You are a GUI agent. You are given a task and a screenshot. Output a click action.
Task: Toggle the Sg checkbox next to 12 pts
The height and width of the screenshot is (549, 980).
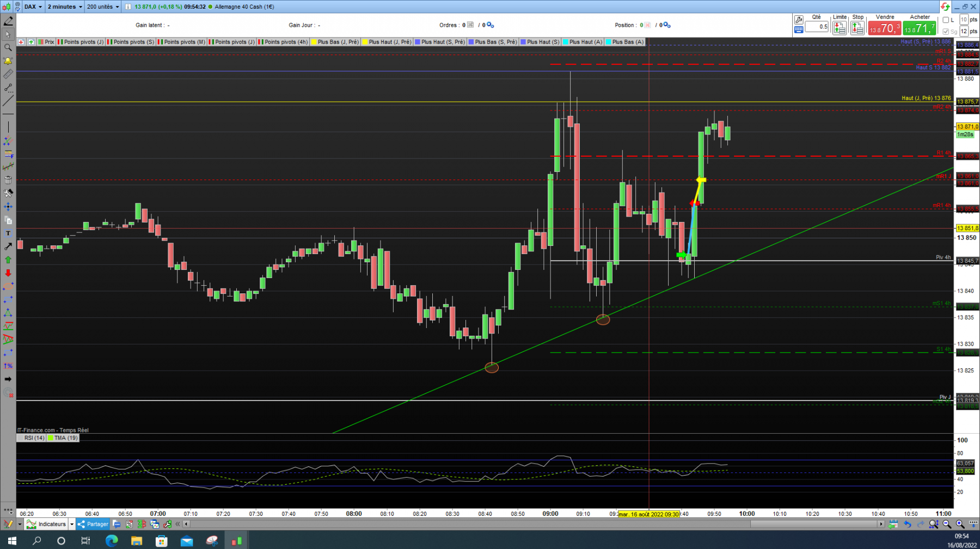click(x=946, y=32)
